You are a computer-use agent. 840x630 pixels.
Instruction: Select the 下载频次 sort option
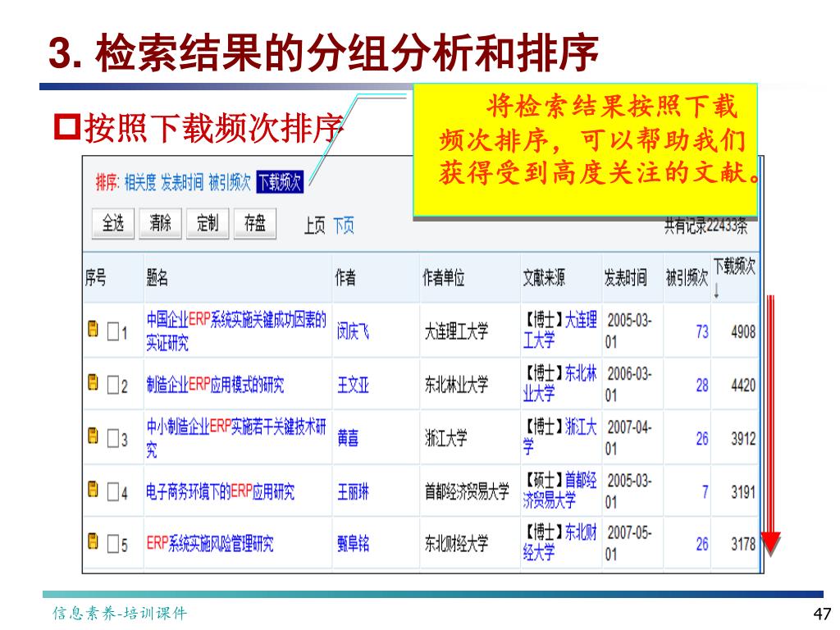click(x=280, y=182)
